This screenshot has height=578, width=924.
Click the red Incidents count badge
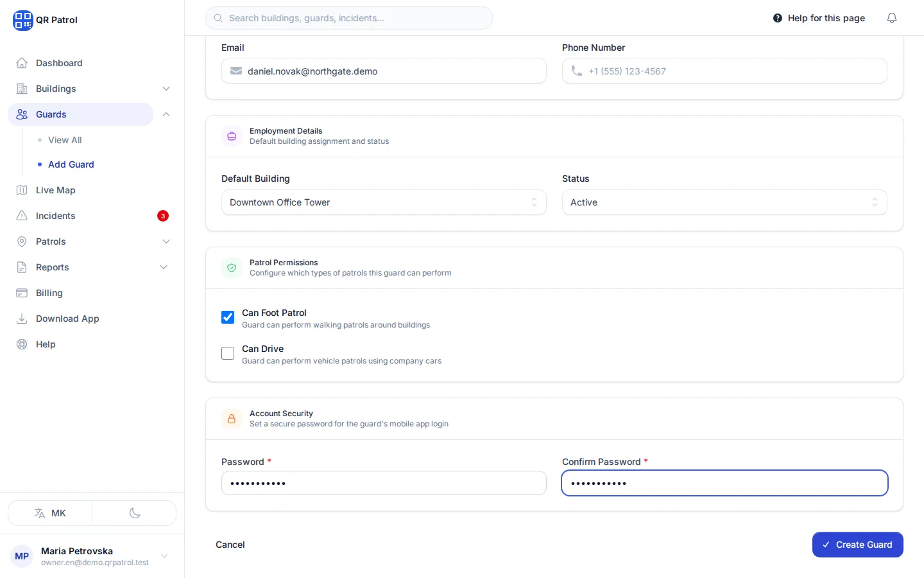point(163,216)
